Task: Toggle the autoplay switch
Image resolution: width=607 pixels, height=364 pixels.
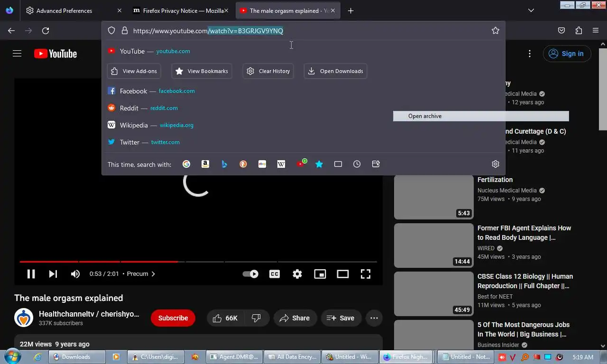Action: tap(250, 274)
